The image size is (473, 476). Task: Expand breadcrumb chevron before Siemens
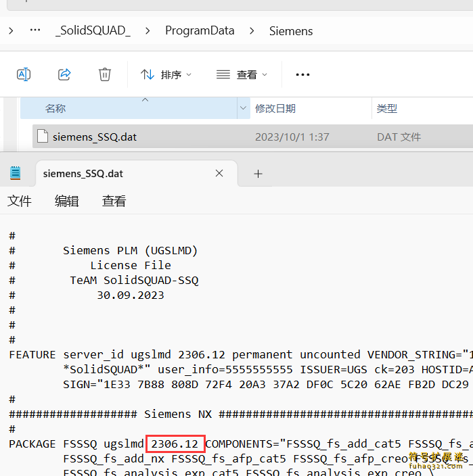click(252, 30)
